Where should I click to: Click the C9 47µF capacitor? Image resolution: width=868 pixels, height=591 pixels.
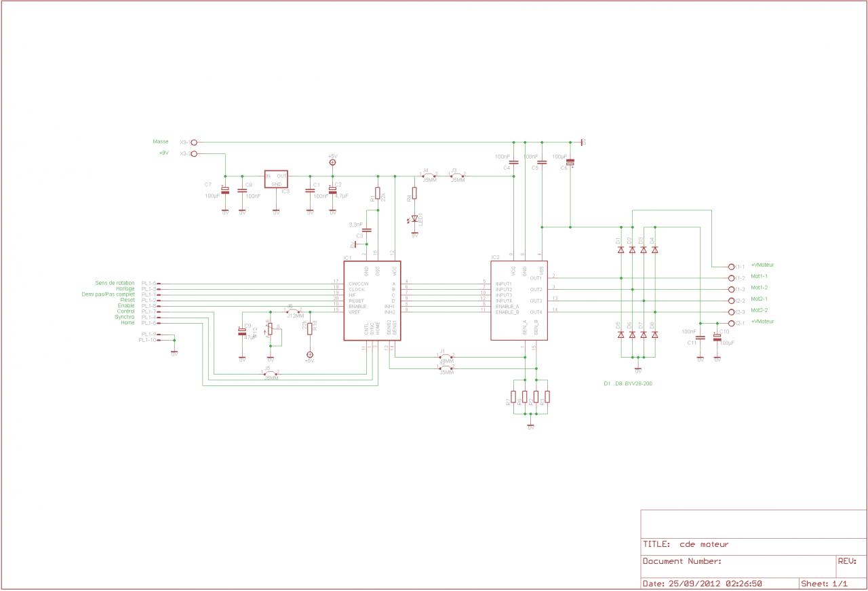tap(242, 331)
